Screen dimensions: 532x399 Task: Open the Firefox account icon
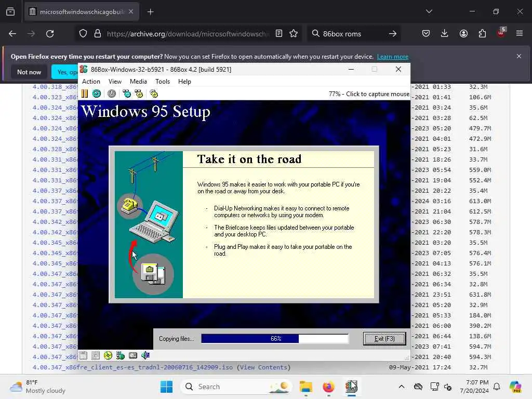(x=463, y=33)
